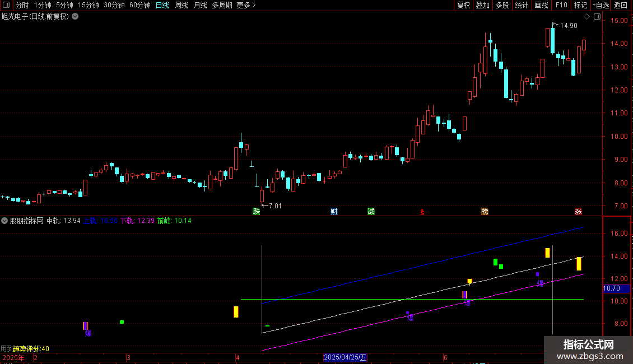Switch to 分时 intraday chart

point(22,5)
